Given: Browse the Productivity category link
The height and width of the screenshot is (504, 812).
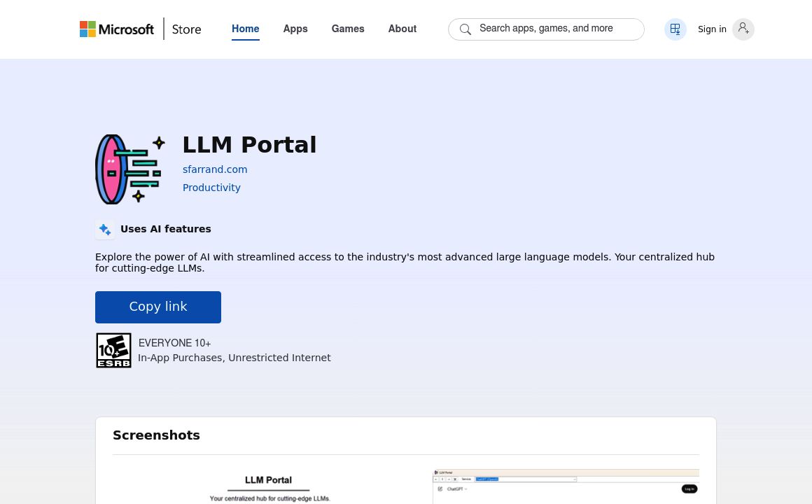Looking at the screenshot, I should point(211,188).
